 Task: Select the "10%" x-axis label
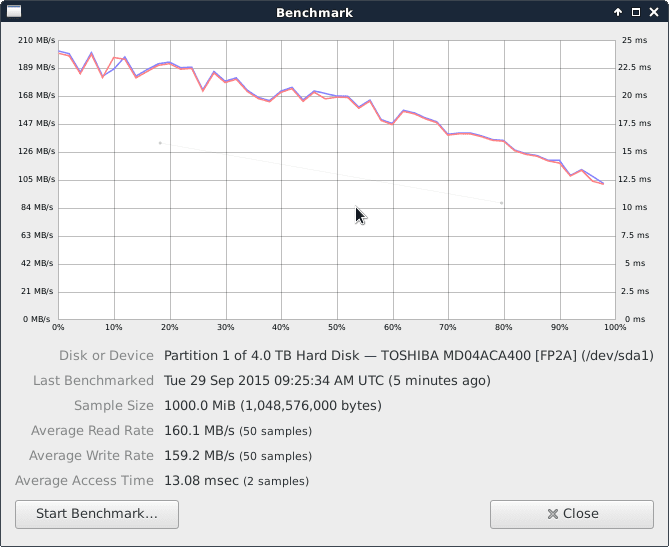pos(113,327)
